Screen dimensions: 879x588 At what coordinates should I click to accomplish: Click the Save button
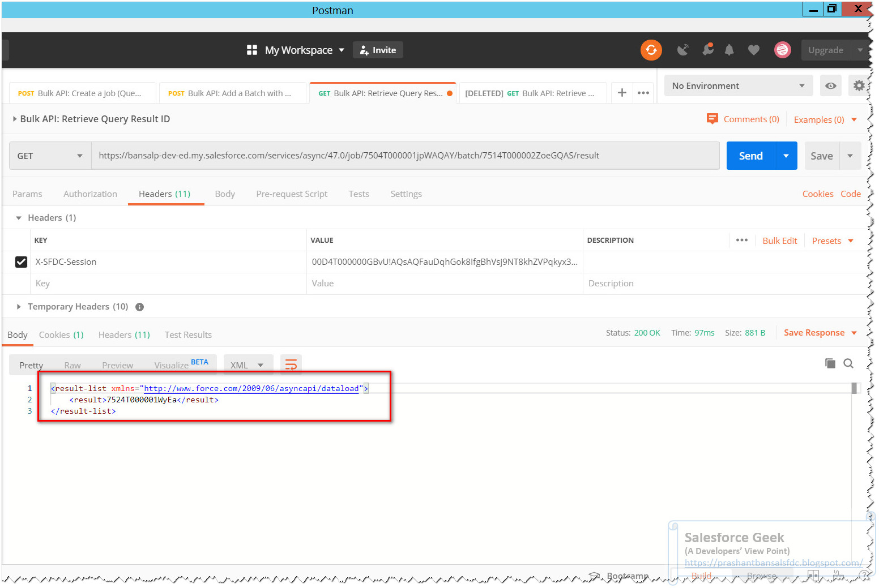pos(821,156)
